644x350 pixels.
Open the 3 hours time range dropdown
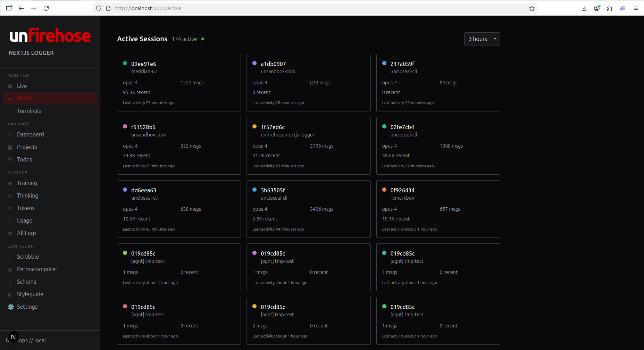(x=482, y=39)
